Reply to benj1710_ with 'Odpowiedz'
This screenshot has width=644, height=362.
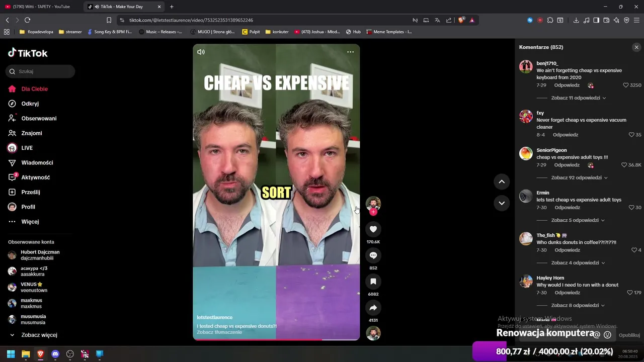click(567, 85)
